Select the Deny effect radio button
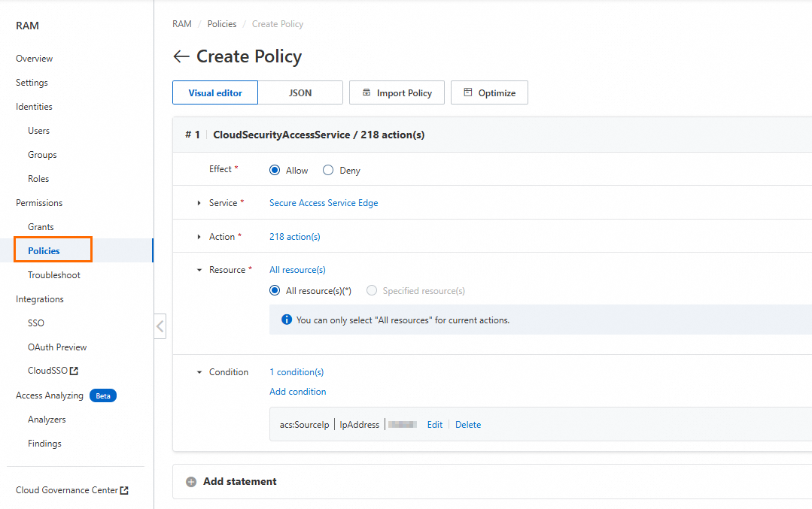812x509 pixels. coord(328,171)
